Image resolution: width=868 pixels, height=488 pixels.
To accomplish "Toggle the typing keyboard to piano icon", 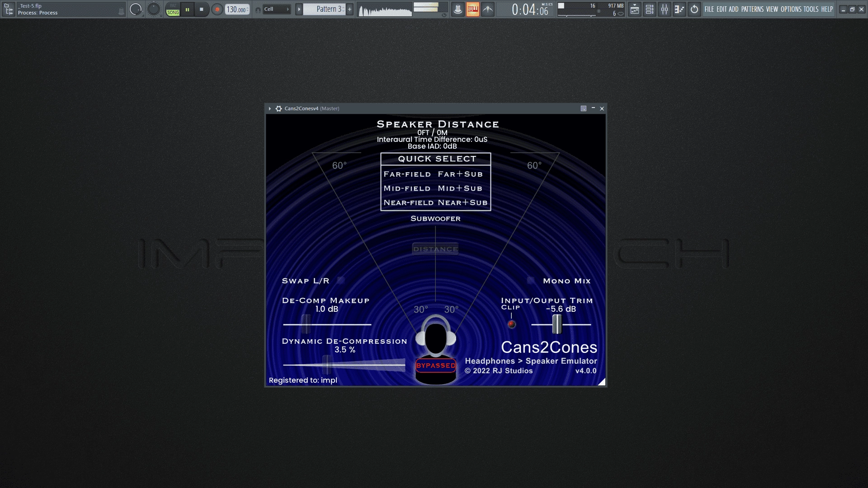I will 473,9.
